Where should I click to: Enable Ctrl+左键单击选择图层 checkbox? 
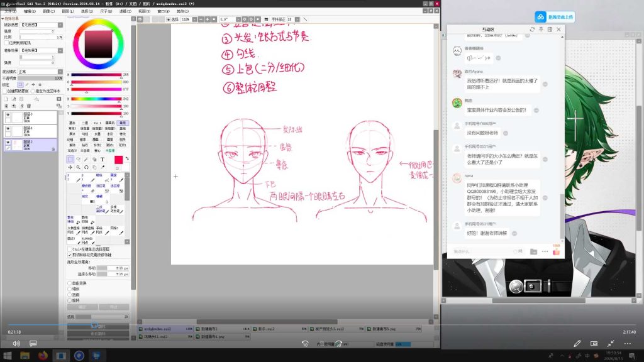(69, 249)
